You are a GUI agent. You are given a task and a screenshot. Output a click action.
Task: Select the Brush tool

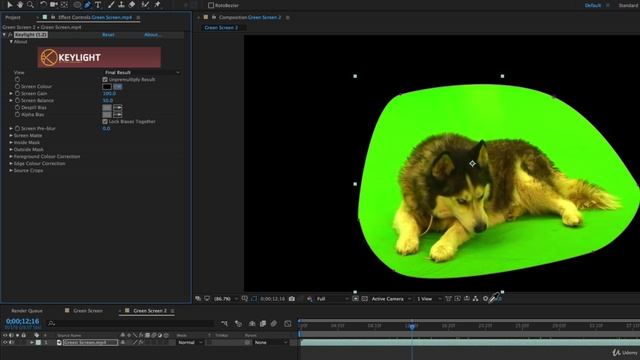[111, 4]
